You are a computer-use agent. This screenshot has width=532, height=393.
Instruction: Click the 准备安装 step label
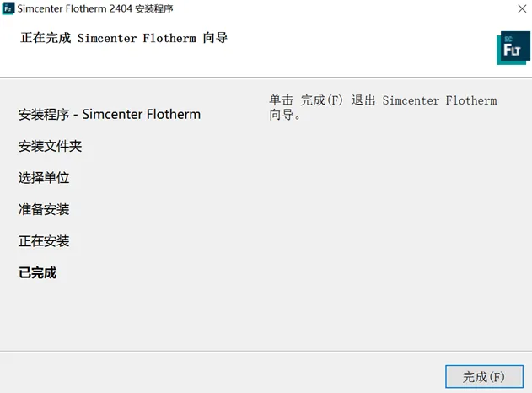[44, 209]
